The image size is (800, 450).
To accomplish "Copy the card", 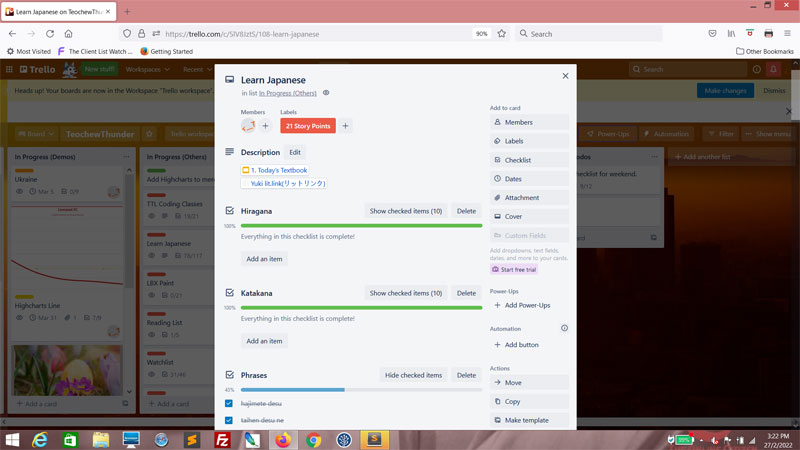I will [529, 401].
